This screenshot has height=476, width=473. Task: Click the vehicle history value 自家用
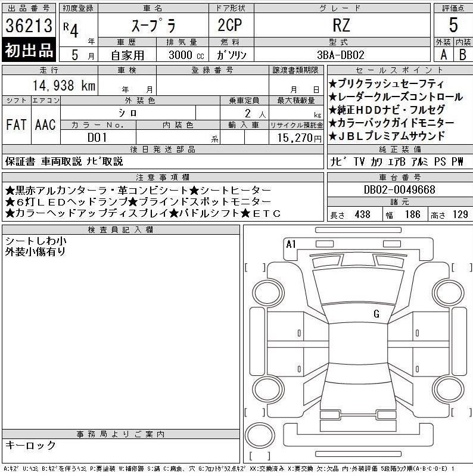tap(127, 55)
